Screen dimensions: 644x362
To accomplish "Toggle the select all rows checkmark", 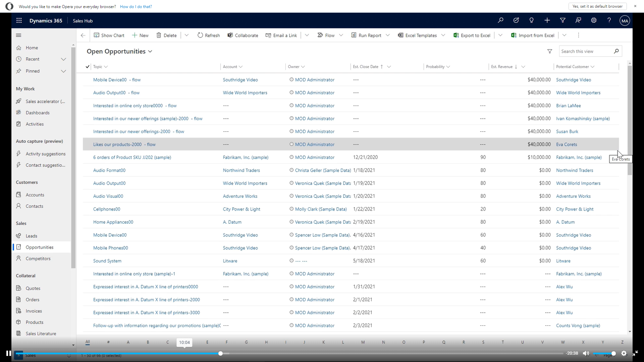I will click(x=88, y=67).
